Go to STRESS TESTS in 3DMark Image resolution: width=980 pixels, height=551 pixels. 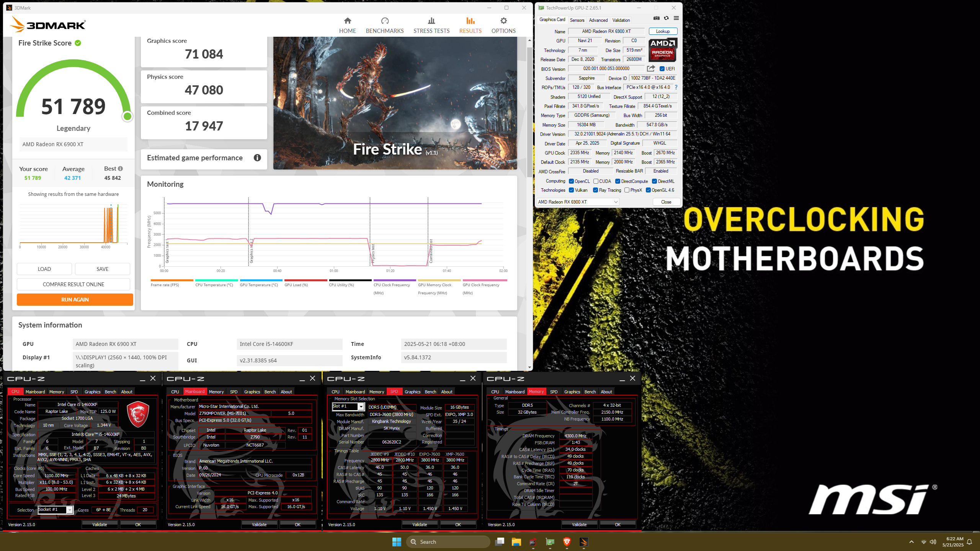(431, 25)
